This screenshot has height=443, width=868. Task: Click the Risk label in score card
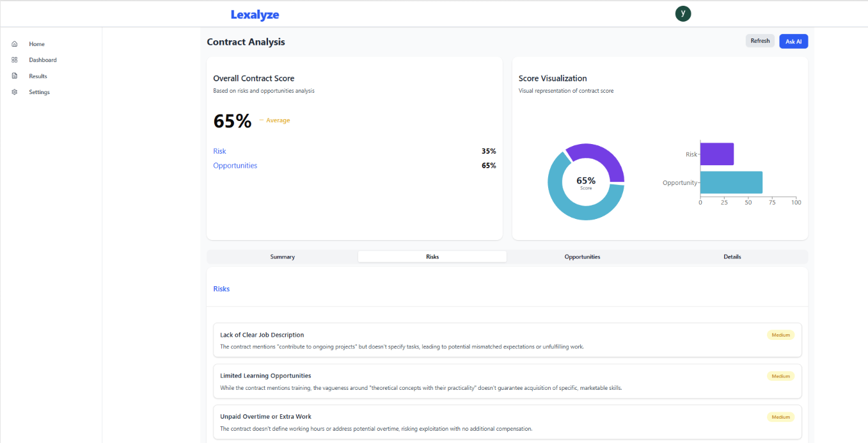(x=219, y=151)
